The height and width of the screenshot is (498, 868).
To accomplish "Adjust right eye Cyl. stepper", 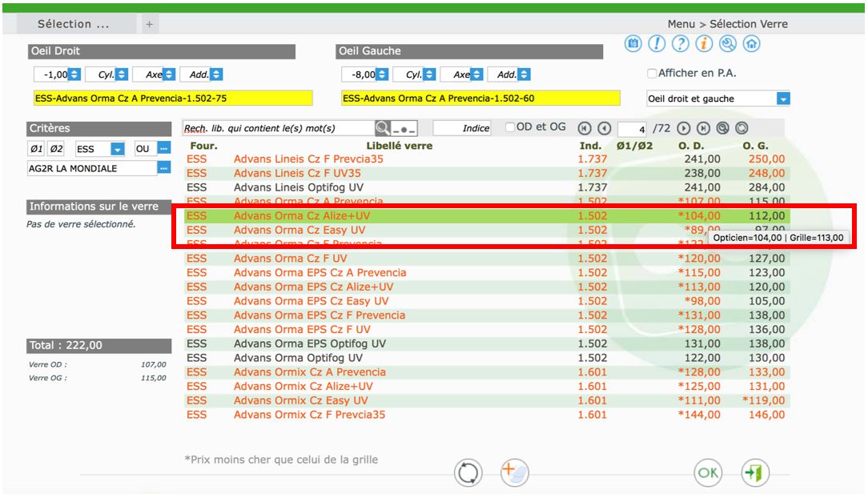I will pyautogui.click(x=122, y=74).
